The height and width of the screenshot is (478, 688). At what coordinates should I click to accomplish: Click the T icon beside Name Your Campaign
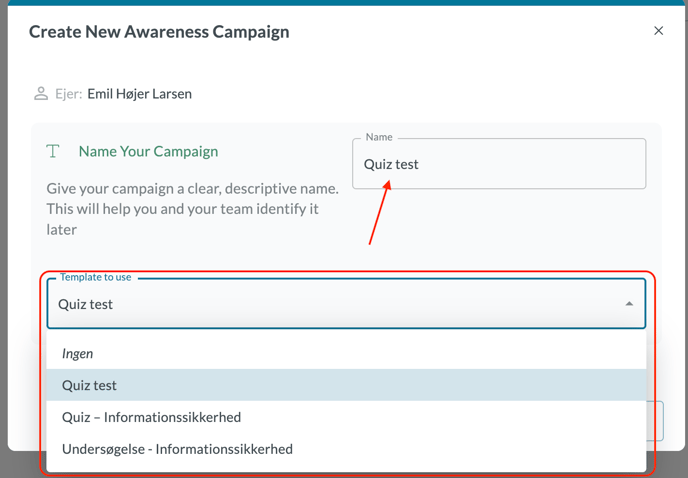[53, 152]
